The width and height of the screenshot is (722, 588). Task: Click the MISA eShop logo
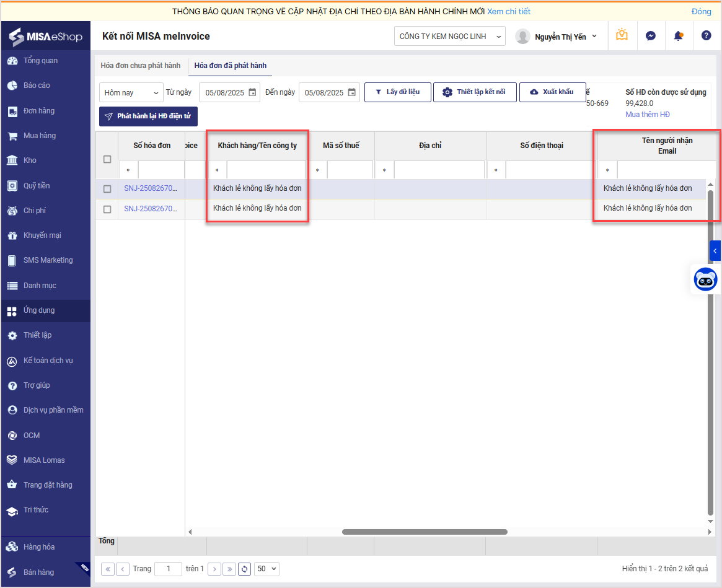tap(46, 37)
